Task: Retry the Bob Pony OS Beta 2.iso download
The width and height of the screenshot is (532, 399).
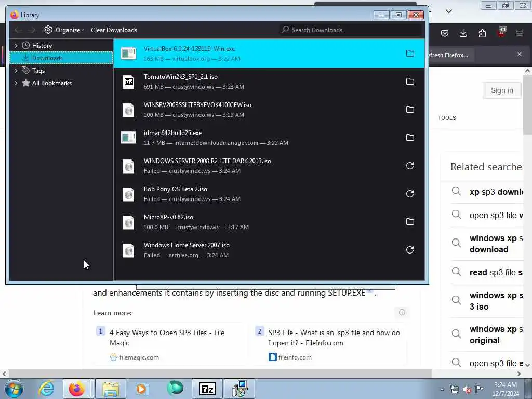Action: click(x=410, y=194)
